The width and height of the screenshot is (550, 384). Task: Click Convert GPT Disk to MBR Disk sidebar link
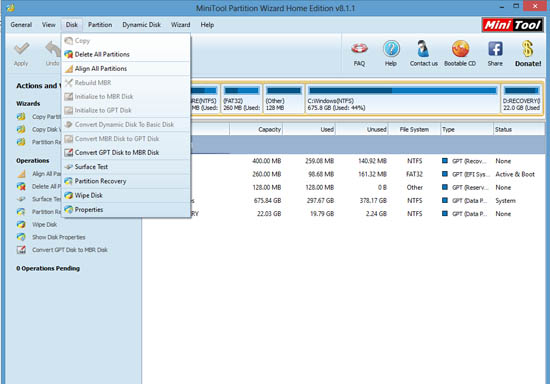(x=70, y=250)
